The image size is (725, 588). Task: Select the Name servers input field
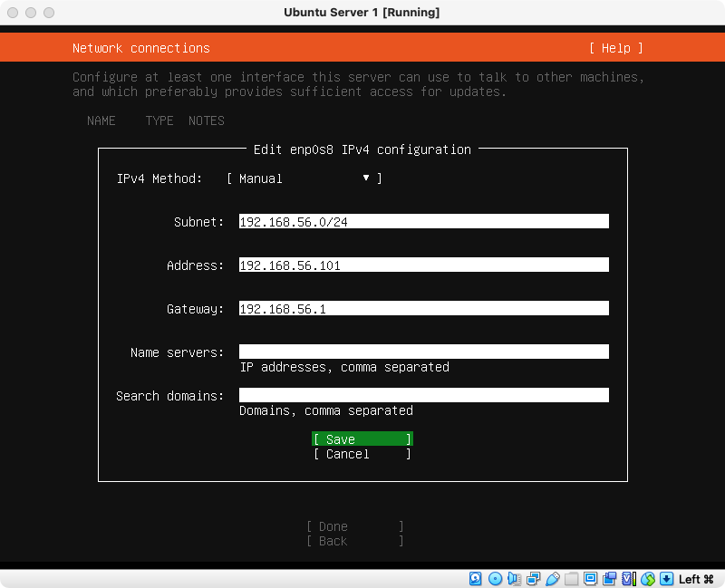click(423, 352)
